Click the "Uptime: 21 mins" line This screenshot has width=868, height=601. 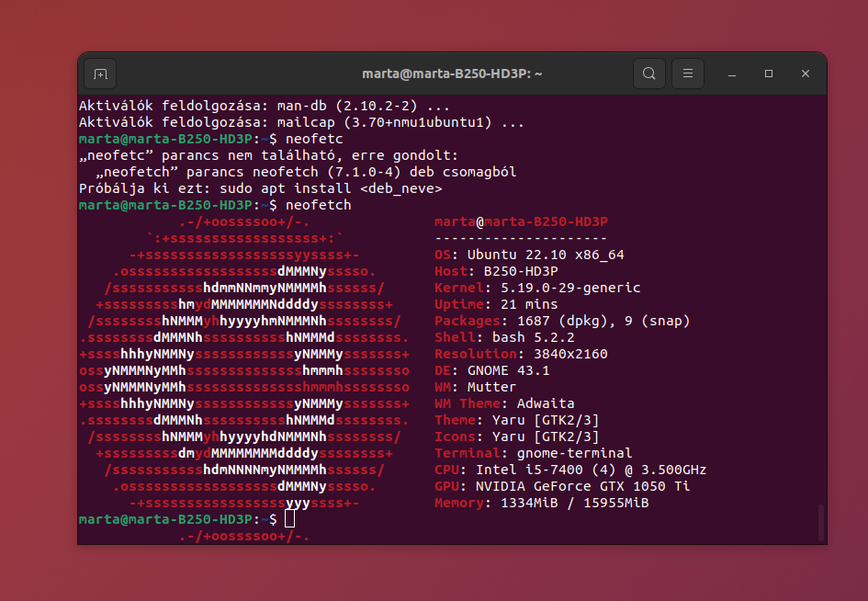pyautogui.click(x=496, y=305)
